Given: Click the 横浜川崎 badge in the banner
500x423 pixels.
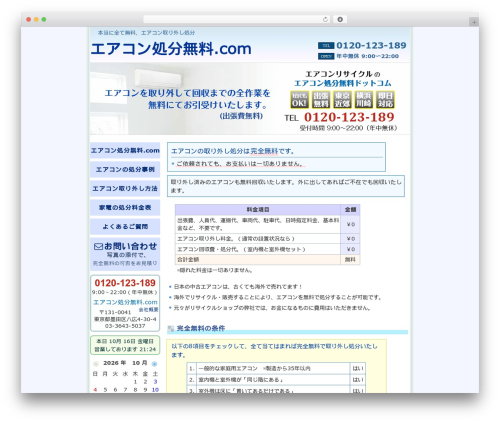Looking at the screenshot, I should point(364,99).
